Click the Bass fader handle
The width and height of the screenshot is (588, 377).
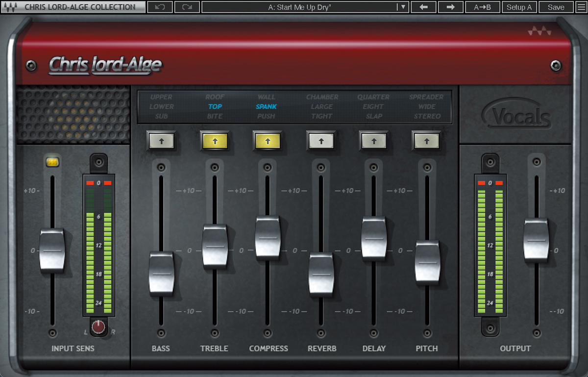161,274
